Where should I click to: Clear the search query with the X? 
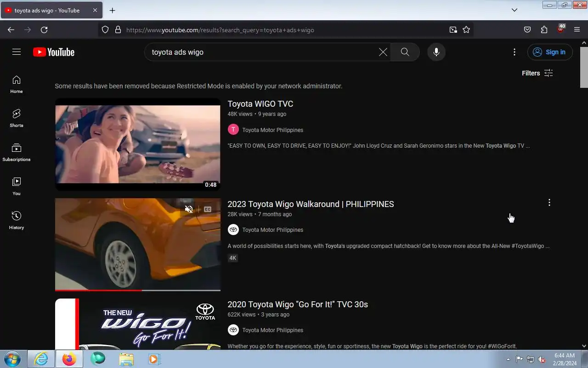[383, 52]
